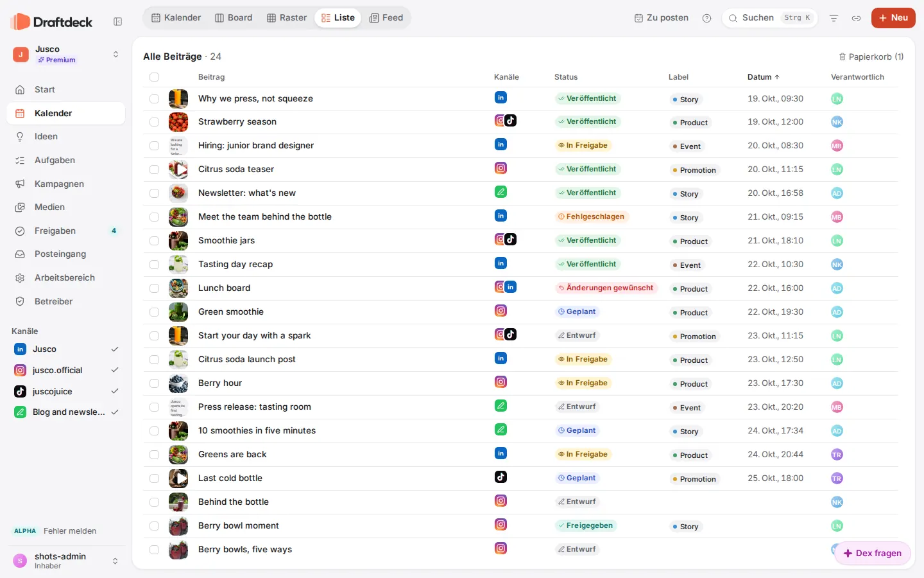The width and height of the screenshot is (924, 578).
Task: Open the shots-admin account menu
Action: [66, 561]
